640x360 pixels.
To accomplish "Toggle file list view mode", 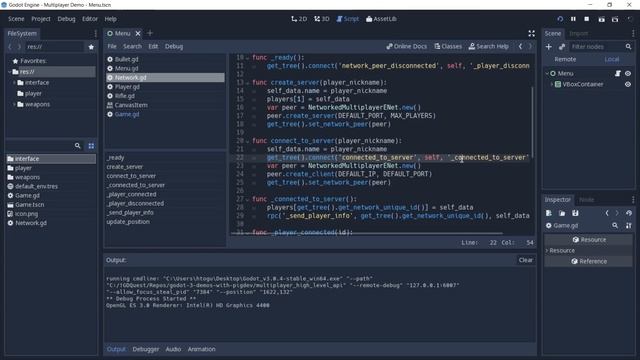I will 91,146.
